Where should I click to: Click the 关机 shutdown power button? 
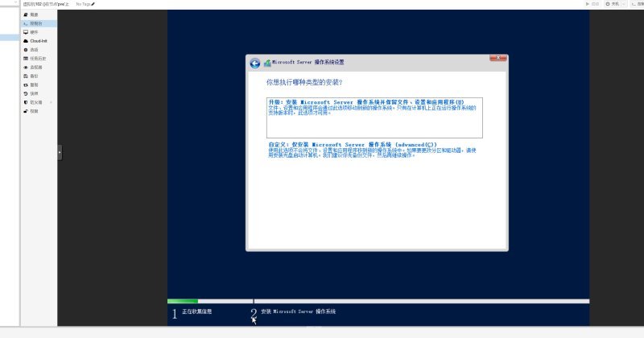(x=612, y=4)
